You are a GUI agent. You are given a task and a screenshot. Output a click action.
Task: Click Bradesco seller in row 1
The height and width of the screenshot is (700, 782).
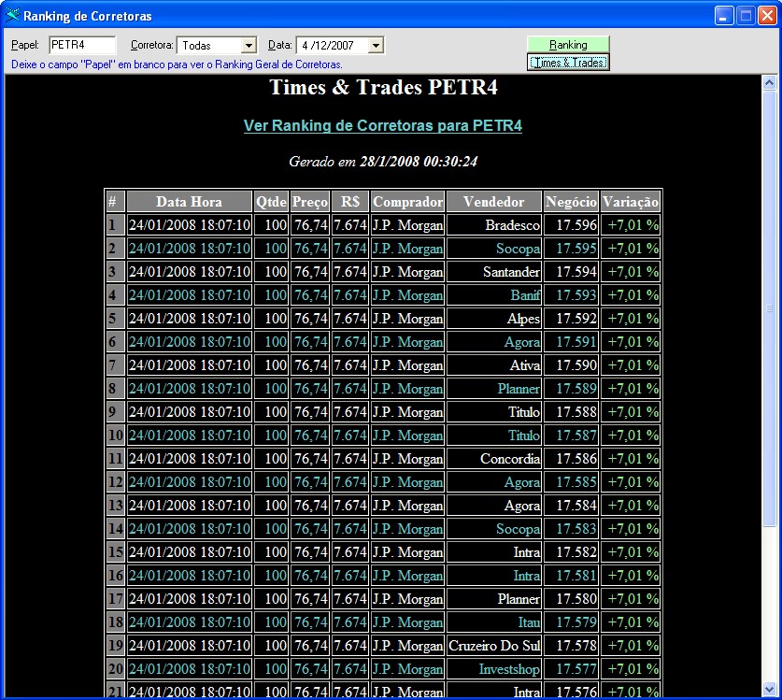(512, 225)
